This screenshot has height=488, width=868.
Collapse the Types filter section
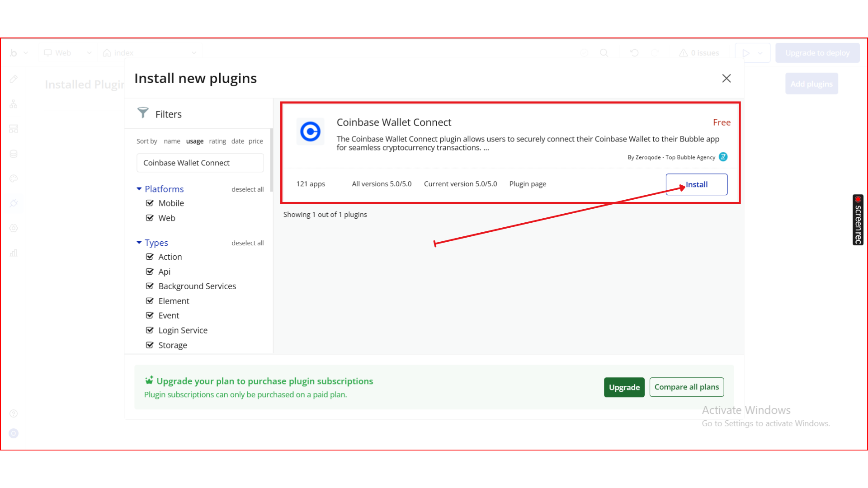(x=139, y=243)
